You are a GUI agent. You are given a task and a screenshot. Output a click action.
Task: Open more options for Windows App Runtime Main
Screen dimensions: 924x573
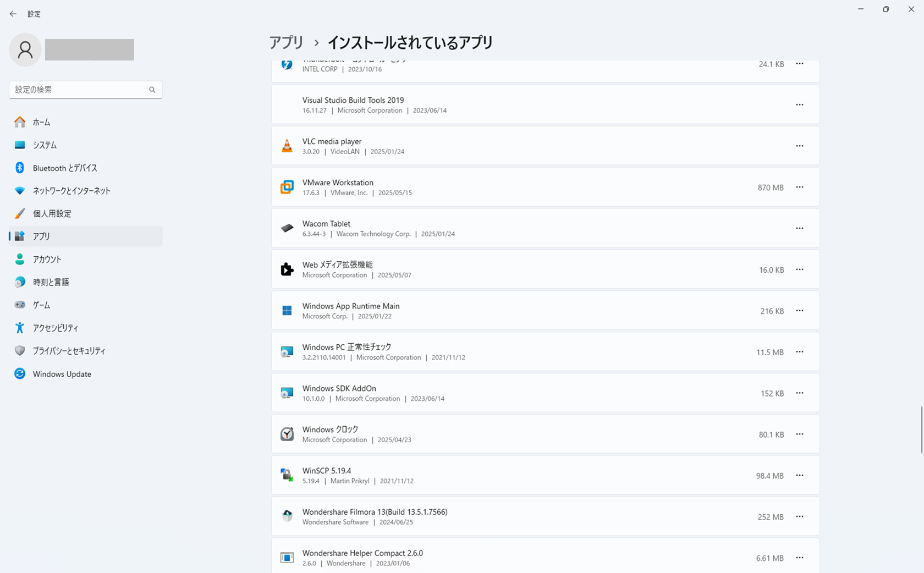click(800, 311)
